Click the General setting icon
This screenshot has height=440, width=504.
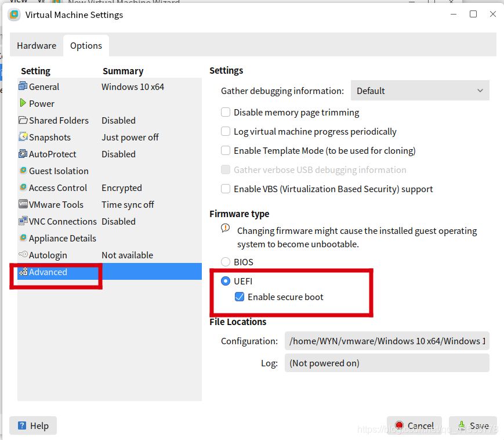tap(23, 86)
